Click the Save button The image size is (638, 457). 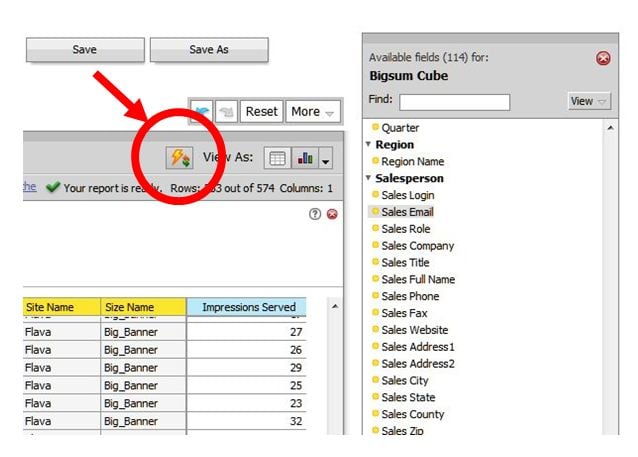click(85, 50)
